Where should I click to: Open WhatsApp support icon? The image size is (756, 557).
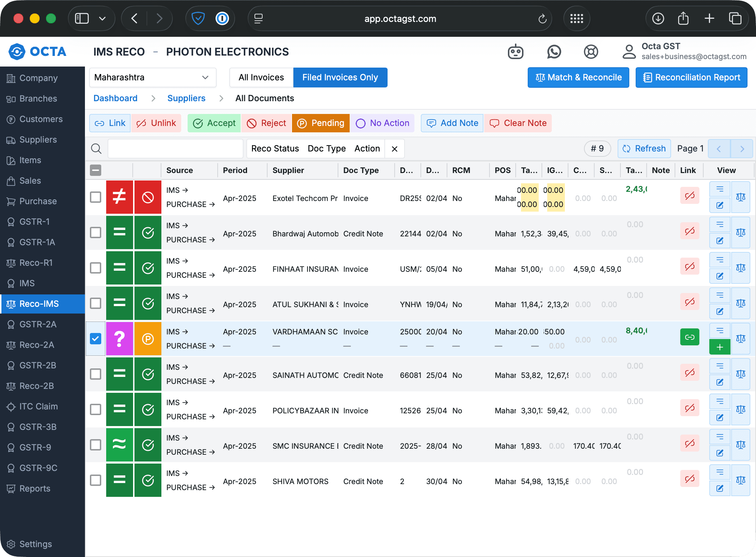554,52
